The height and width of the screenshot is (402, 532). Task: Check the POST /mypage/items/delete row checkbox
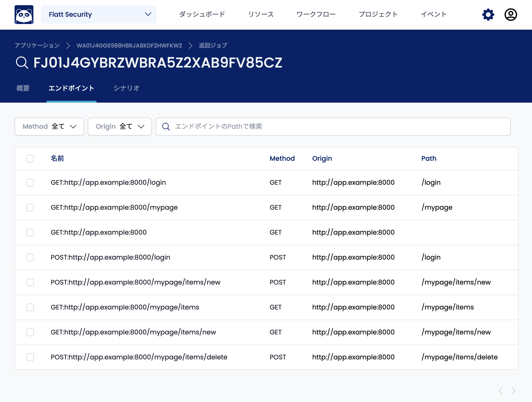point(30,357)
